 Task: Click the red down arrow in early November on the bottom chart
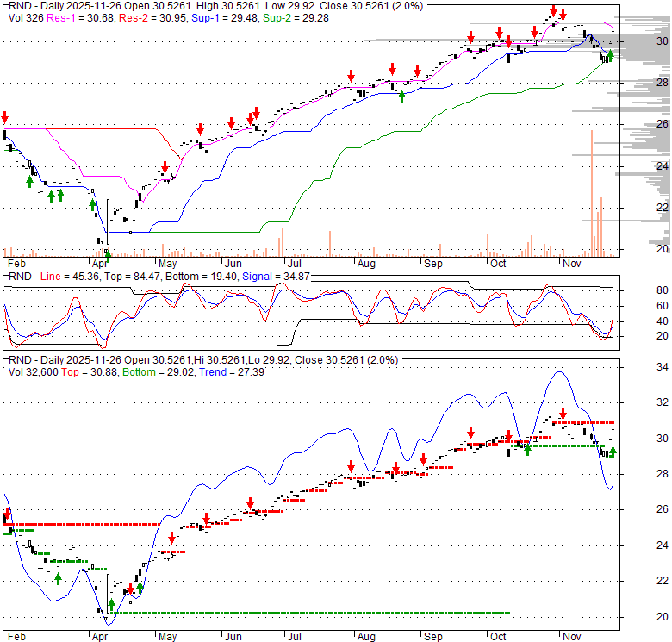point(563,414)
